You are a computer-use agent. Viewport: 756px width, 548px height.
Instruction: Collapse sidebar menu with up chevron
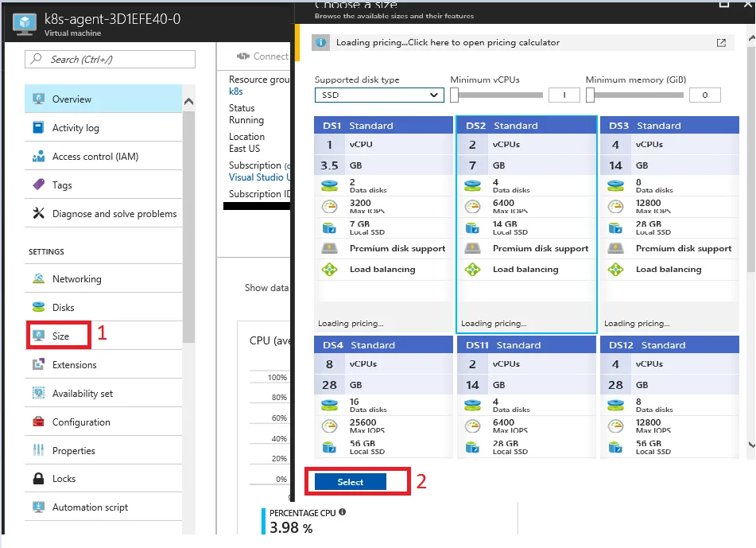[x=189, y=101]
